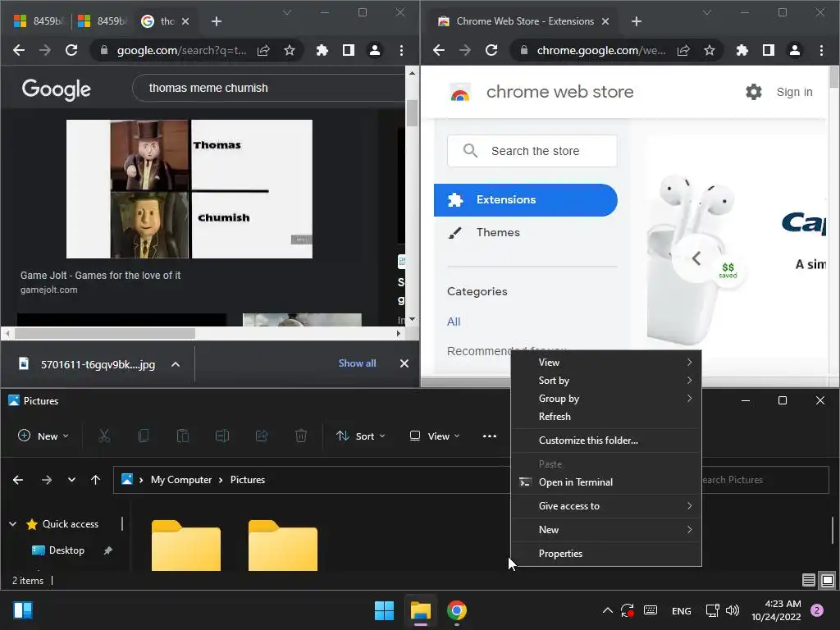Image resolution: width=840 pixels, height=630 pixels.
Task: Open clock showing 4:23 AM 10/24/2022
Action: (x=776, y=610)
